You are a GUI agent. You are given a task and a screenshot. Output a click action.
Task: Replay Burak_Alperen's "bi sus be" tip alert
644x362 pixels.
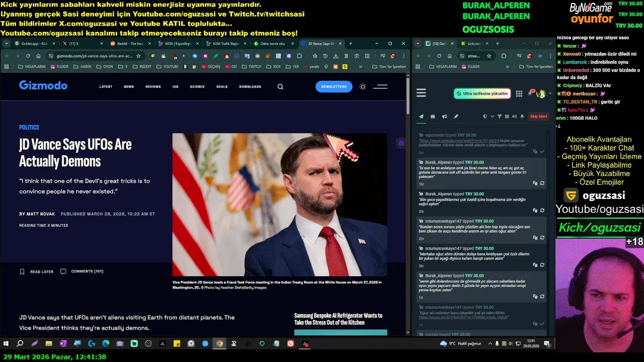click(x=542, y=183)
